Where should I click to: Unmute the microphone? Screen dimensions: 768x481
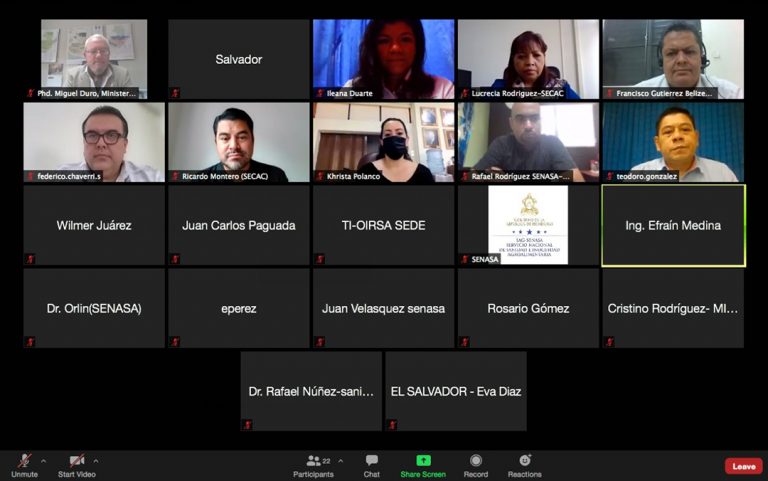click(23, 461)
